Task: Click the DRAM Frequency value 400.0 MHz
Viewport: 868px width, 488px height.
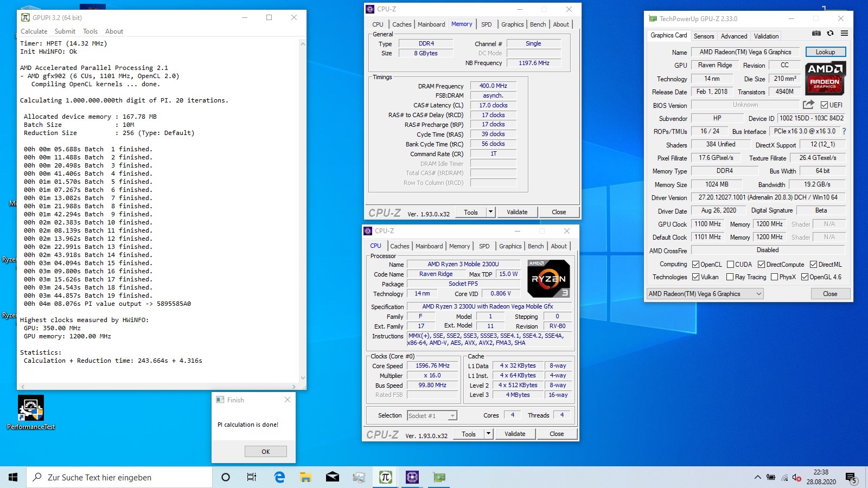Action: coord(493,86)
